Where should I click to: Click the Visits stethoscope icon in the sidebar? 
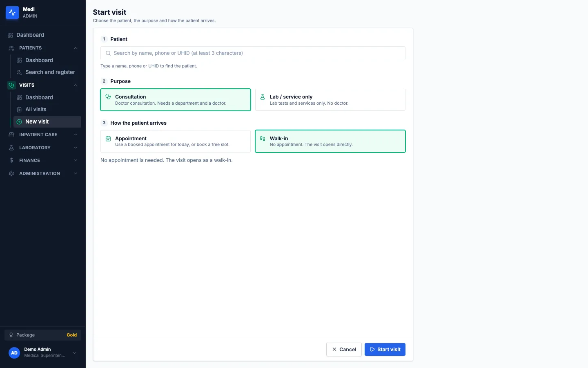coord(11,85)
